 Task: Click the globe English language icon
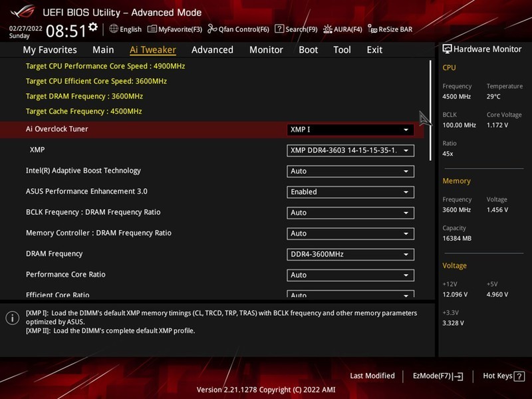pyautogui.click(x=114, y=29)
